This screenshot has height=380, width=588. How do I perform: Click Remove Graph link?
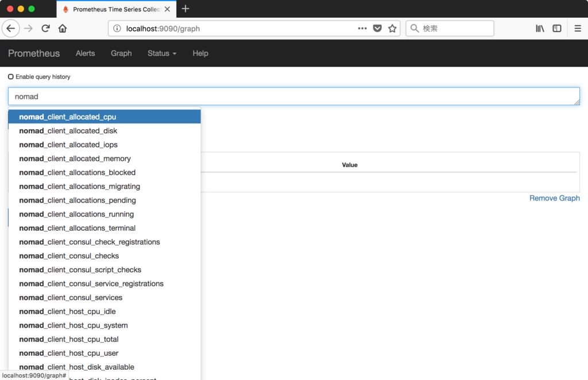coord(554,198)
